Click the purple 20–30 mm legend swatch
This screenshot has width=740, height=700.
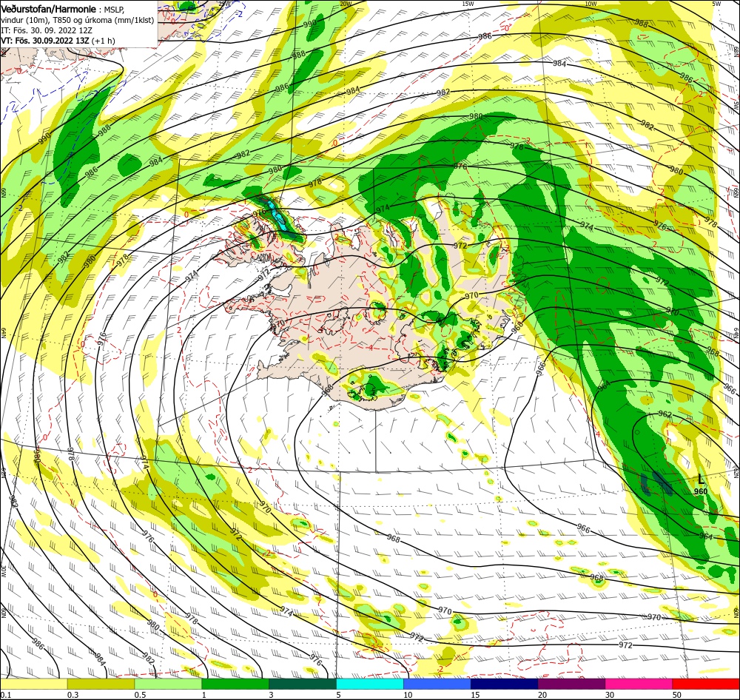click(571, 684)
